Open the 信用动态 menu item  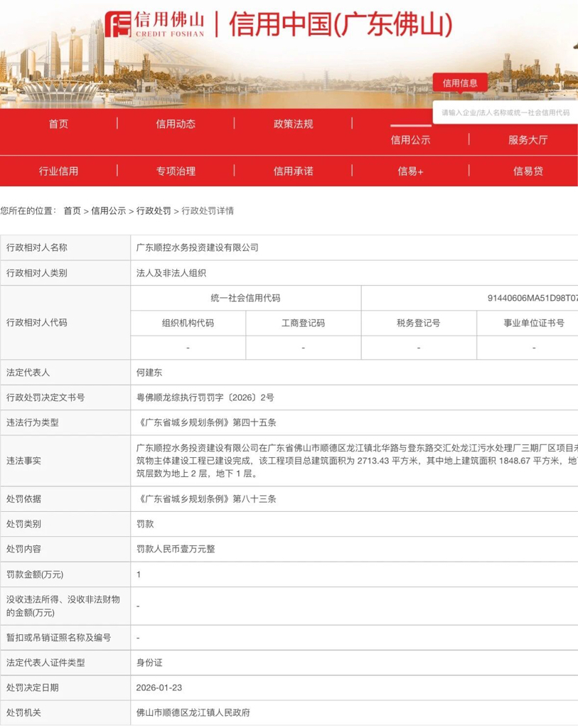pos(176,124)
